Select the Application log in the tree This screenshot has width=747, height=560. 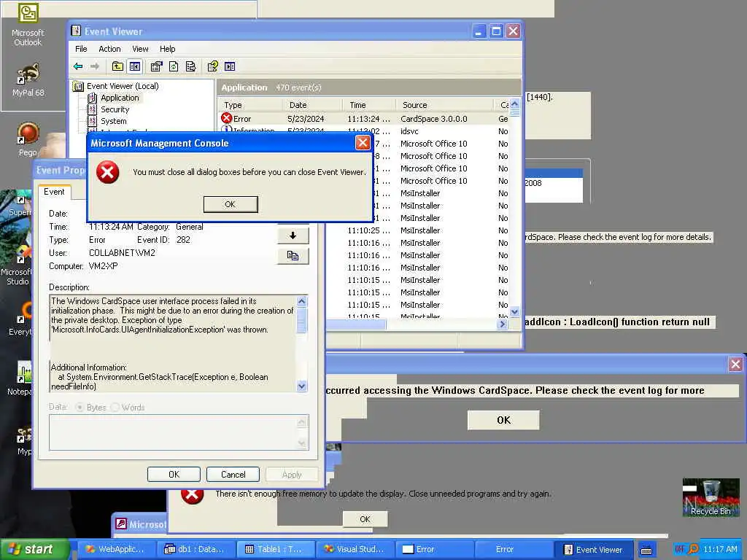[x=120, y=98]
